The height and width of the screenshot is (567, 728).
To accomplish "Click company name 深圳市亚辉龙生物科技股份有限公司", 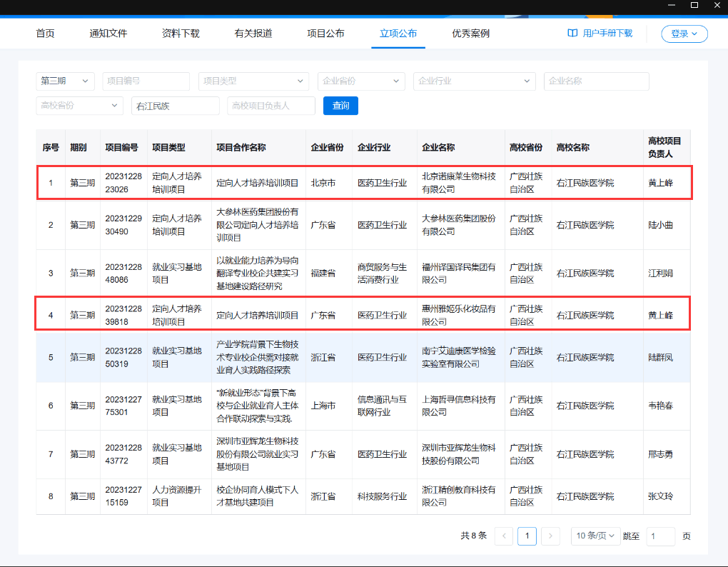I will 459,454.
